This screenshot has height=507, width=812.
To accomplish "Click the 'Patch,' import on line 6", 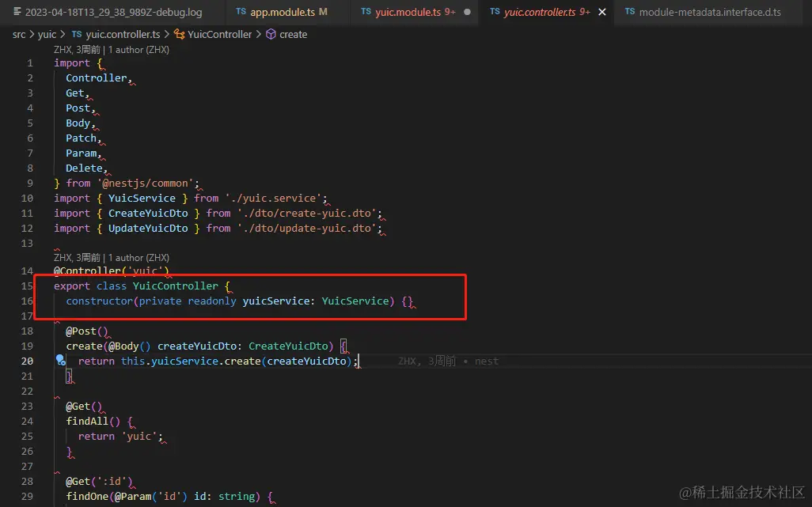I will point(83,138).
